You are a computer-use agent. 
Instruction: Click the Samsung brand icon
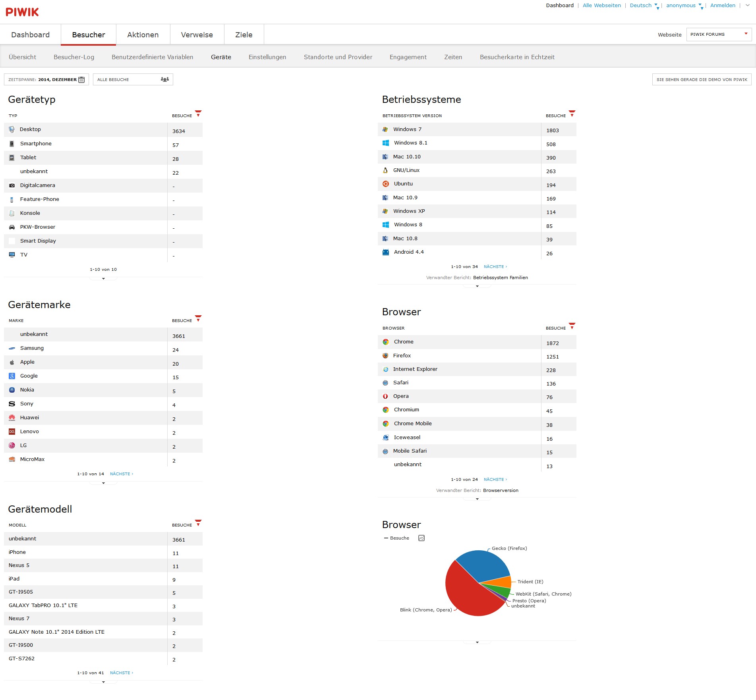[12, 348]
